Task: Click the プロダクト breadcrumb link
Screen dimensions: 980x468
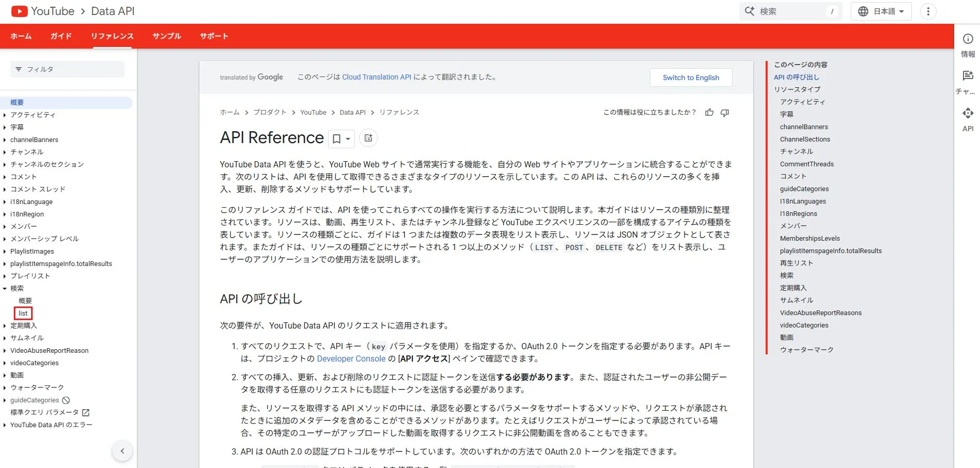Action: [270, 112]
